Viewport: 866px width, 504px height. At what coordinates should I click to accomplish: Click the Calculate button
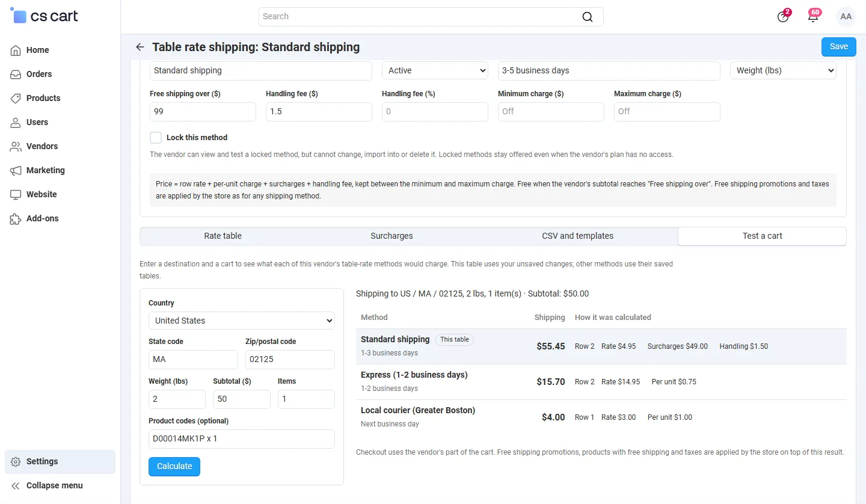174,467
